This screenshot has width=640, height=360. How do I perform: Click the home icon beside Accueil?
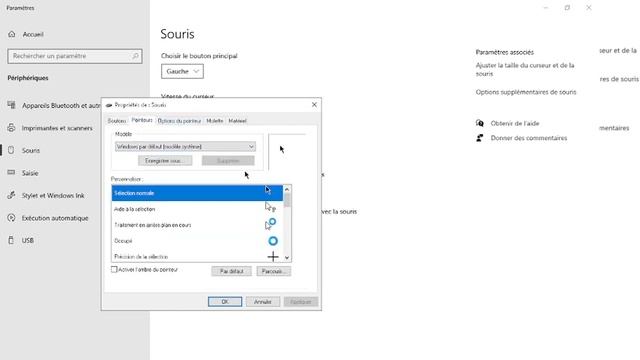(11, 34)
